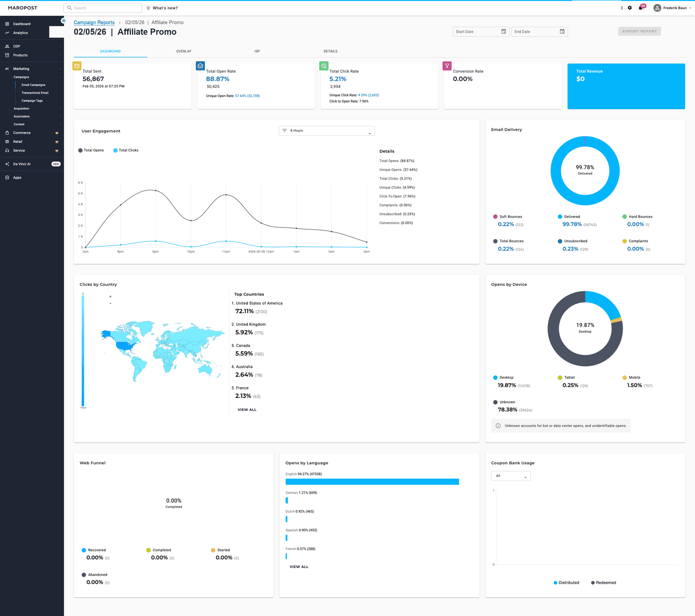Image resolution: width=695 pixels, height=616 pixels.
Task: Open notifications bell icon
Action: point(640,8)
